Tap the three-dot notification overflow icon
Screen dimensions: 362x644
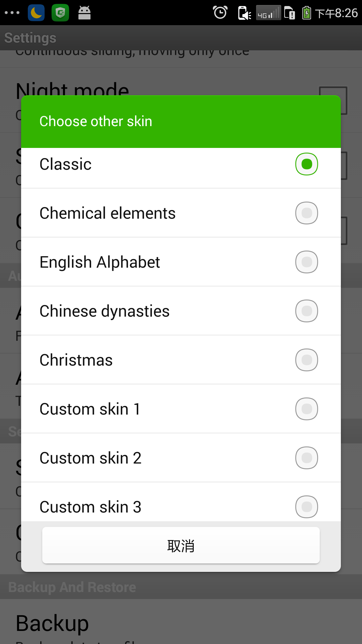12,13
